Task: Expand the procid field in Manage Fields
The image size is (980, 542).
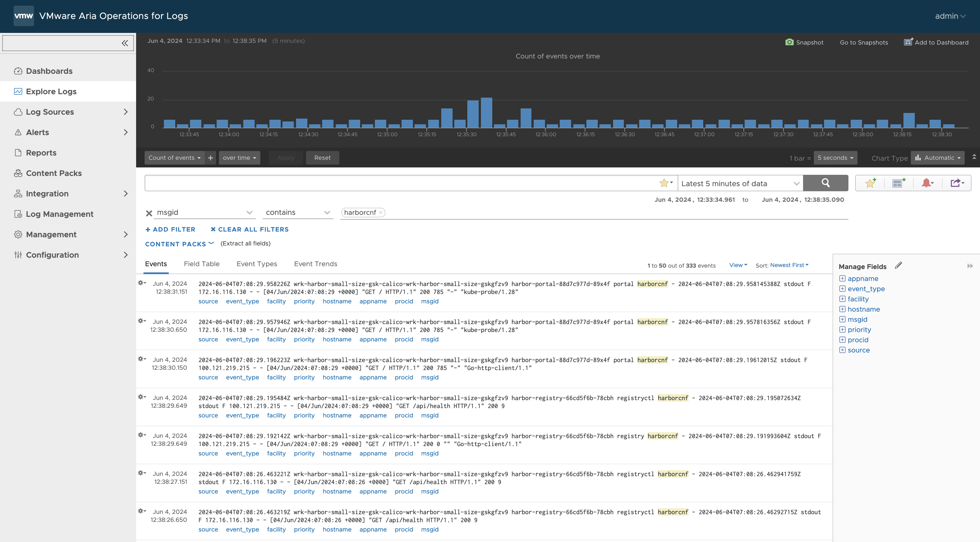Action: coord(842,340)
